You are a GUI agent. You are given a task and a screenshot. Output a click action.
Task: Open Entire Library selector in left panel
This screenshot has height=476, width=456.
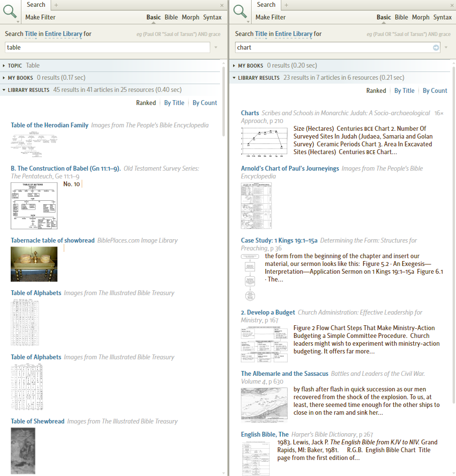pos(63,34)
